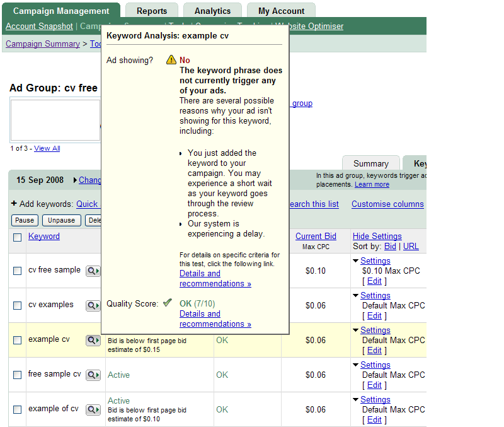The width and height of the screenshot is (504, 427).
Task: Switch to the Campaign Management tab
Action: coord(61,11)
